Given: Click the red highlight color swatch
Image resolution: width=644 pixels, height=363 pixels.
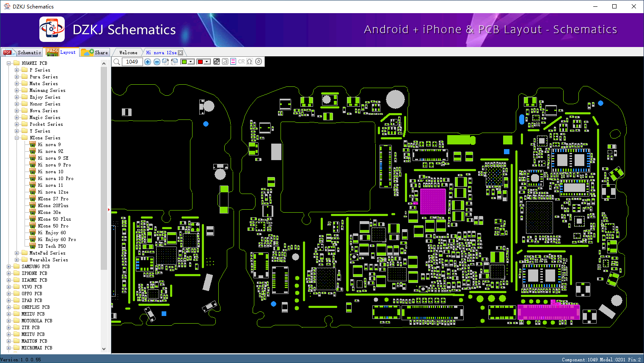Looking at the screenshot, I should (200, 62).
